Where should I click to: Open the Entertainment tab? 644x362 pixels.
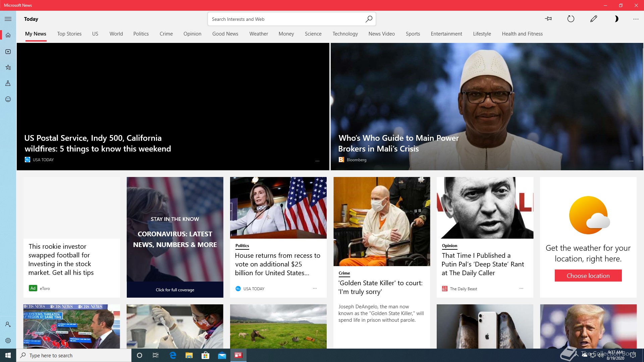tap(446, 34)
